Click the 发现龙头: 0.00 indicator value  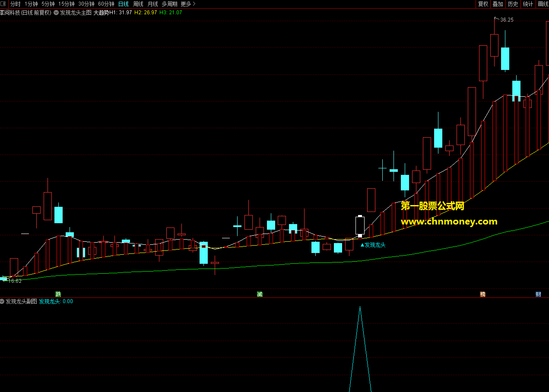click(56, 301)
